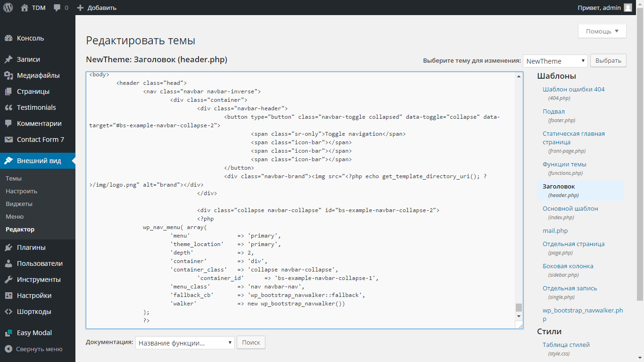
Task: Open the Записи menu
Action: [x=38, y=59]
